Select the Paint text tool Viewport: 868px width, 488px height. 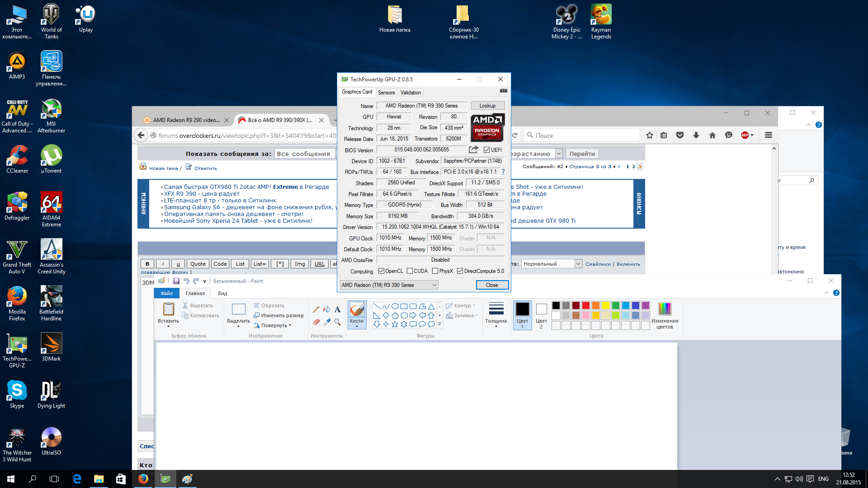pyautogui.click(x=337, y=310)
